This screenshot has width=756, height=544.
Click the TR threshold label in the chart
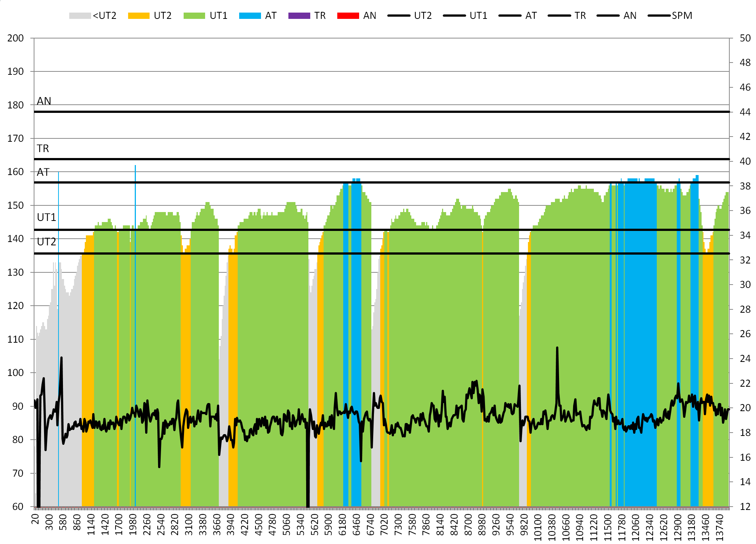pos(43,148)
